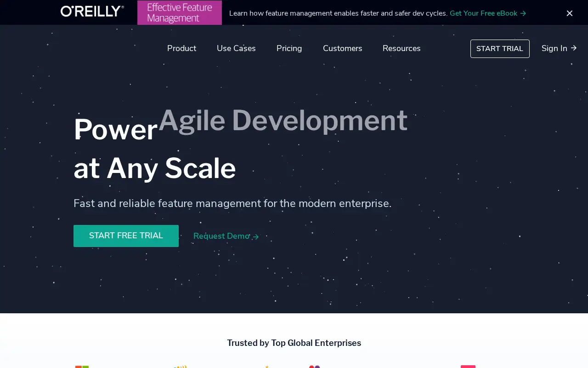Open the Product menu

[181, 48]
